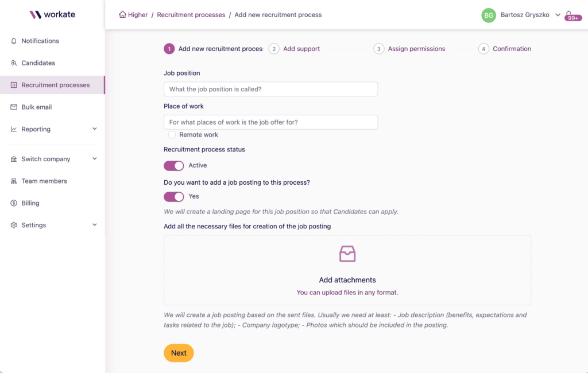Follow the Recruitment processes breadcrumb link

[191, 15]
